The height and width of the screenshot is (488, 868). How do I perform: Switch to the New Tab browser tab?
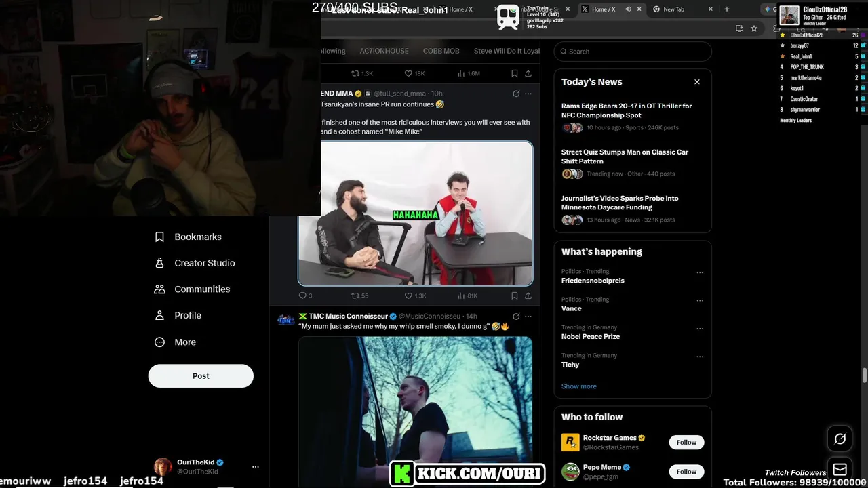click(x=681, y=9)
